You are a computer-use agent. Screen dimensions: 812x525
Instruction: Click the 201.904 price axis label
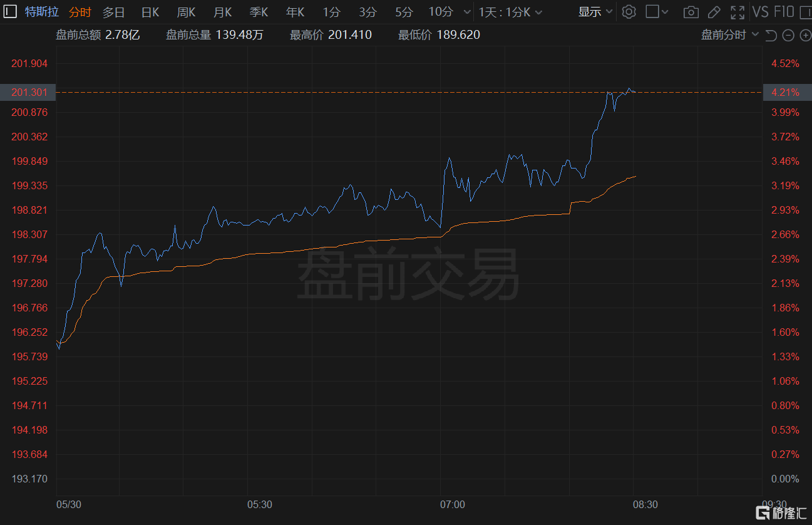coord(29,63)
